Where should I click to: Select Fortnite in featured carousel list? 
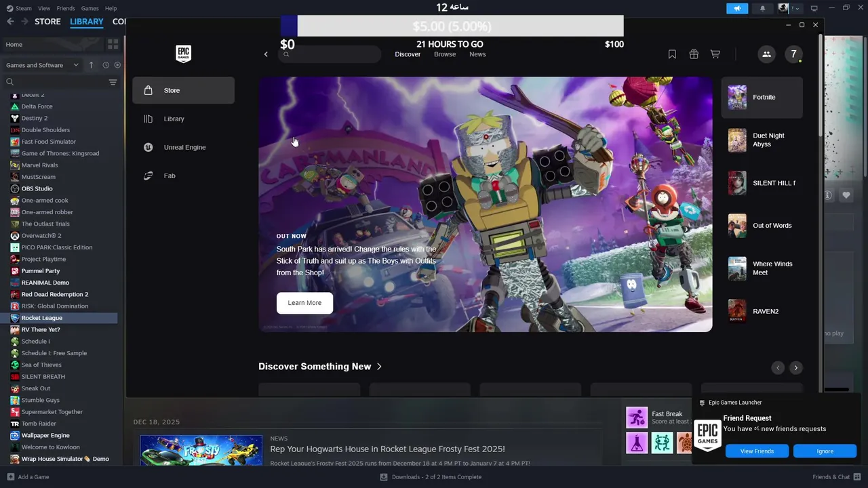762,97
